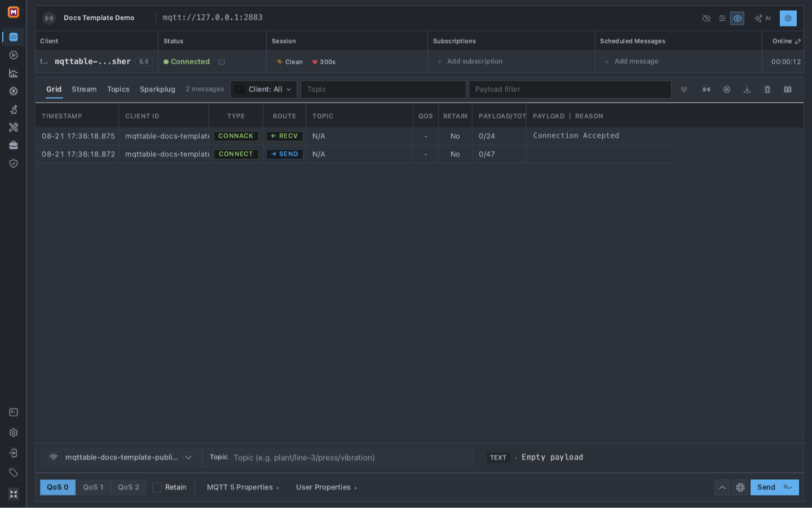The image size is (812, 508).
Task: Switch to the Stream tab
Action: [84, 90]
